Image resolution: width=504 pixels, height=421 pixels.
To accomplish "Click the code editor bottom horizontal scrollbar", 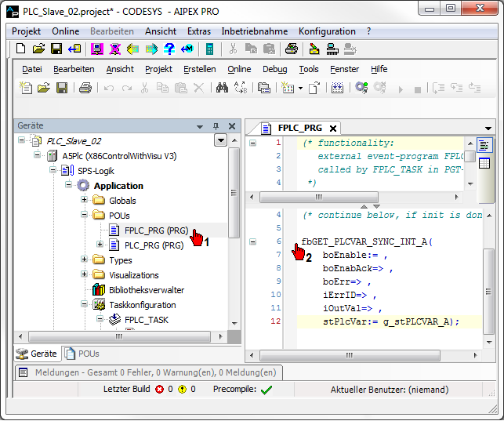I will 350,355.
